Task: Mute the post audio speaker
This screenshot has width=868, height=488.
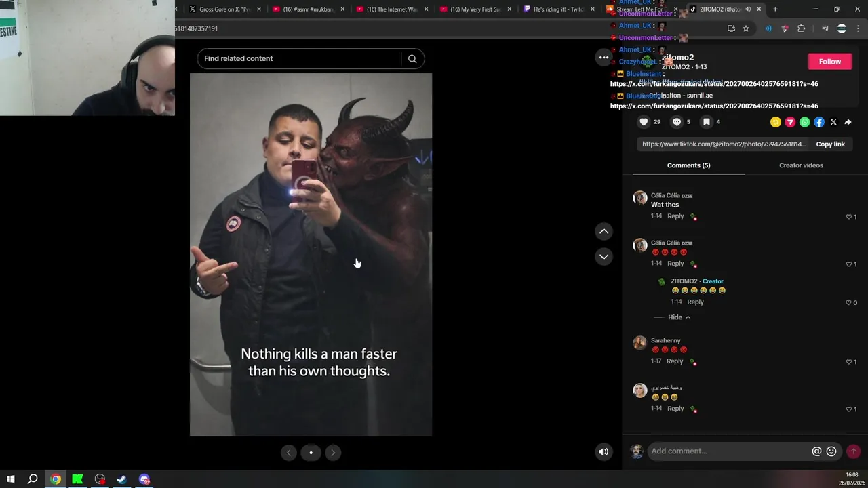Action: click(x=604, y=451)
